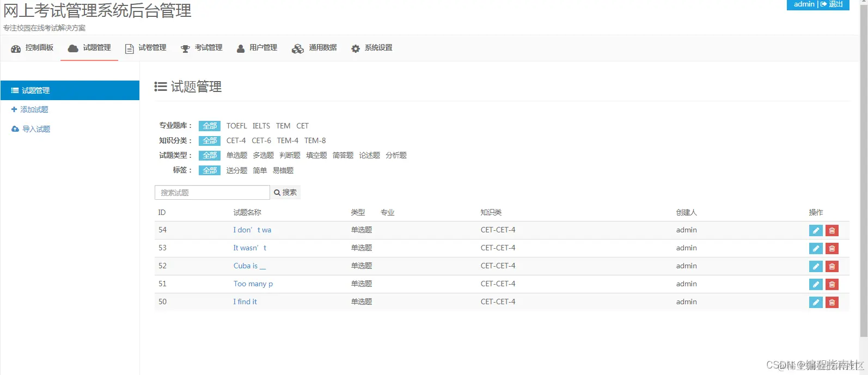This screenshot has width=868, height=375.
Task: Select 试题管理 in the left sidebar
Action: pyautogui.click(x=70, y=90)
